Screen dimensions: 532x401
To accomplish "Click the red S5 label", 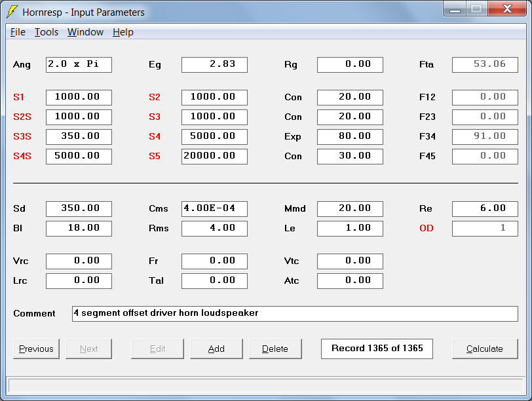I will (x=155, y=157).
